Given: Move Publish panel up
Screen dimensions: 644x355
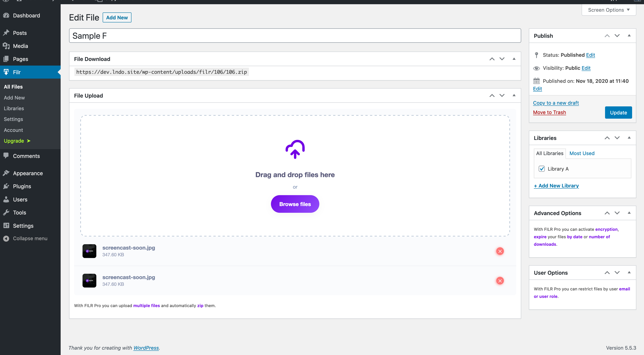Looking at the screenshot, I should (x=607, y=36).
